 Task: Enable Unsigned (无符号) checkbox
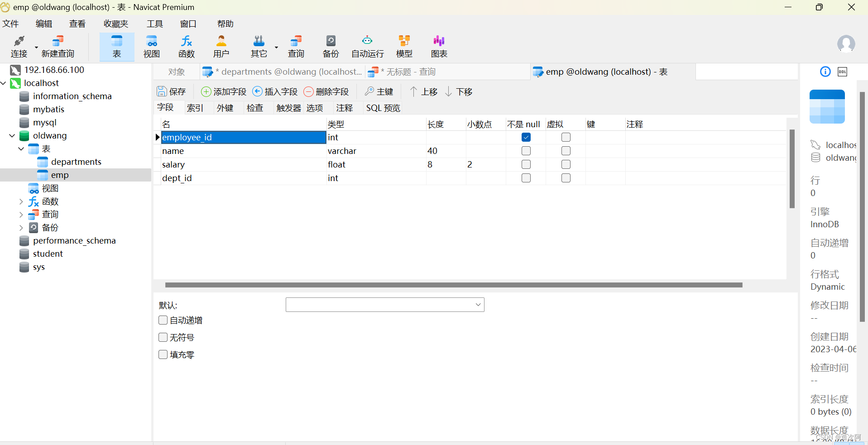click(163, 337)
